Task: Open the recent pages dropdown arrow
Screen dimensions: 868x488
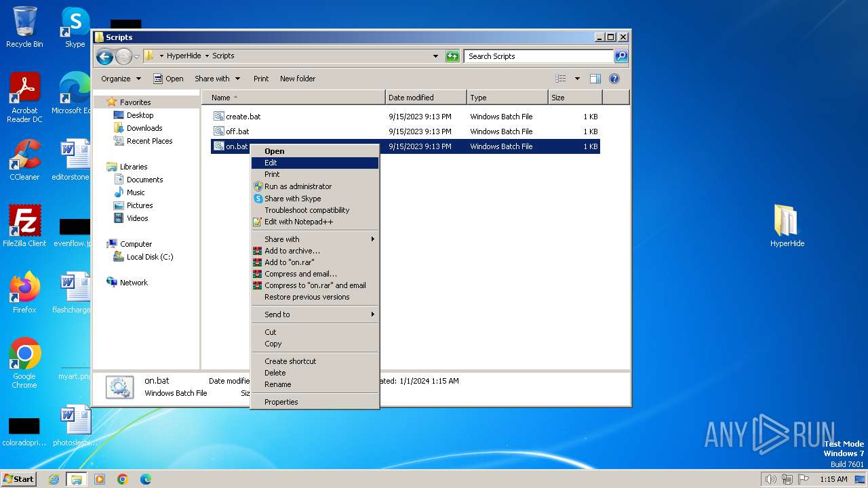Action: 136,56
